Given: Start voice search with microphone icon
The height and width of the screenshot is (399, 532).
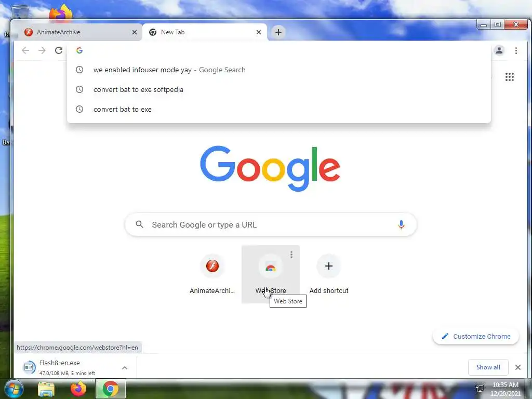Looking at the screenshot, I should coord(401,224).
